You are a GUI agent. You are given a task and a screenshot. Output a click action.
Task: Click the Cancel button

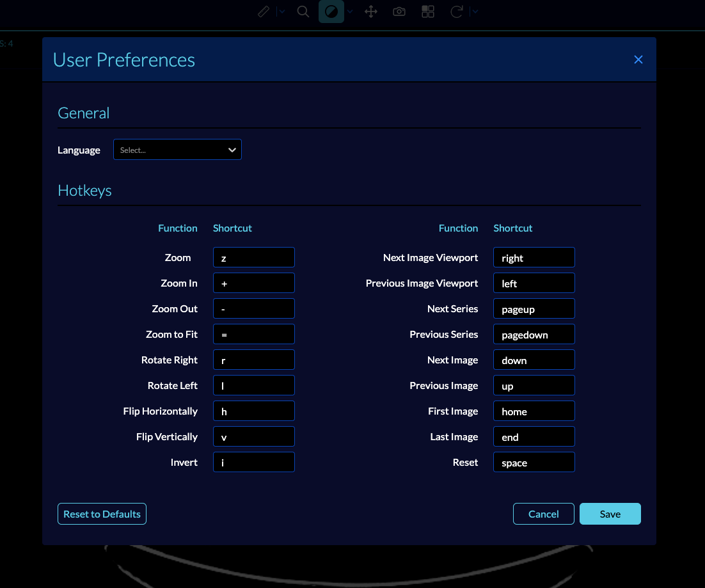pyautogui.click(x=543, y=513)
